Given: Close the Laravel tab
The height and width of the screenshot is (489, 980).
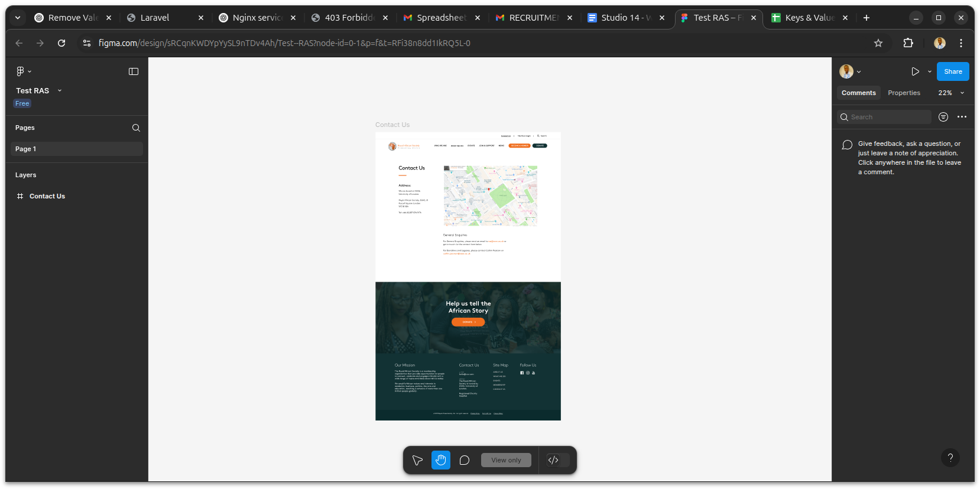Looking at the screenshot, I should tap(201, 18).
